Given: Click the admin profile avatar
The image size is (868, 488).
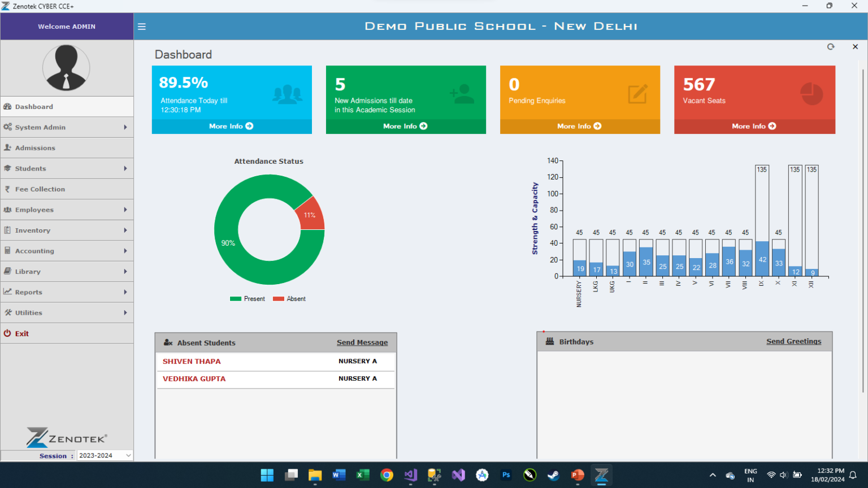Looking at the screenshot, I should point(66,68).
